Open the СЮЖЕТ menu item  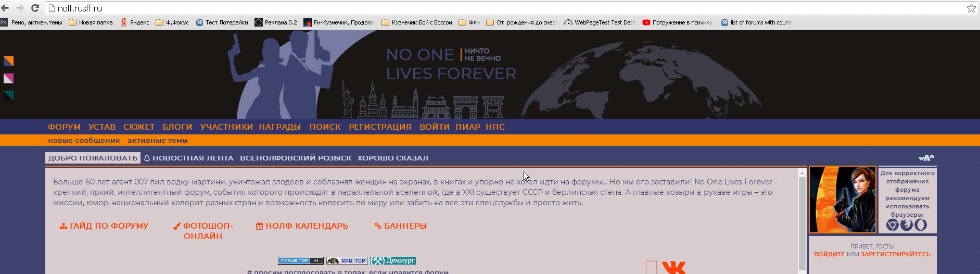pyautogui.click(x=139, y=127)
